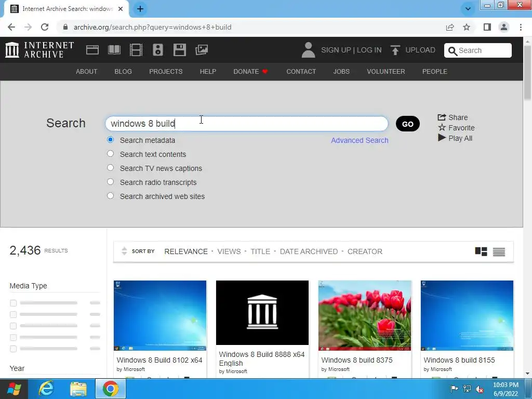Open File Explorer from taskbar
The image size is (532, 399).
[78, 389]
